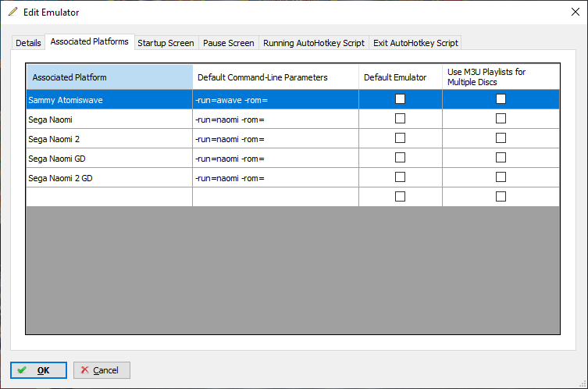The image size is (588, 389).
Task: Click empty parameters cell in new row
Action: pos(276,197)
